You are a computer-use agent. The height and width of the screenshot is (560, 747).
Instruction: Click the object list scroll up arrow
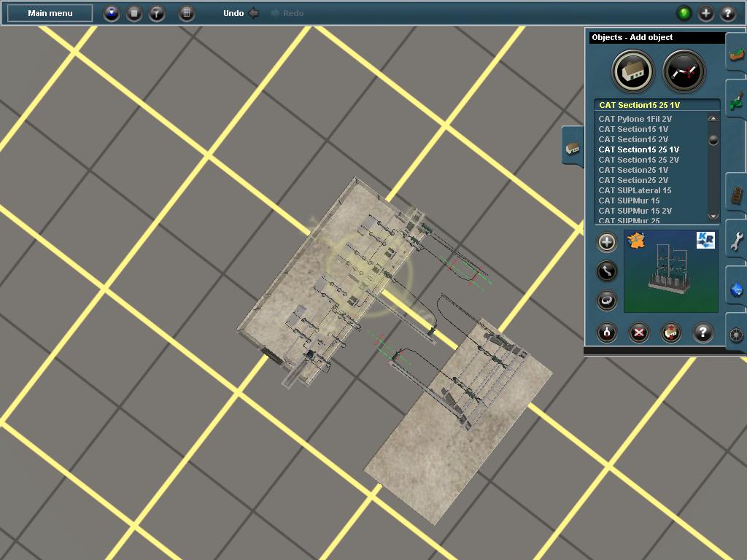713,119
